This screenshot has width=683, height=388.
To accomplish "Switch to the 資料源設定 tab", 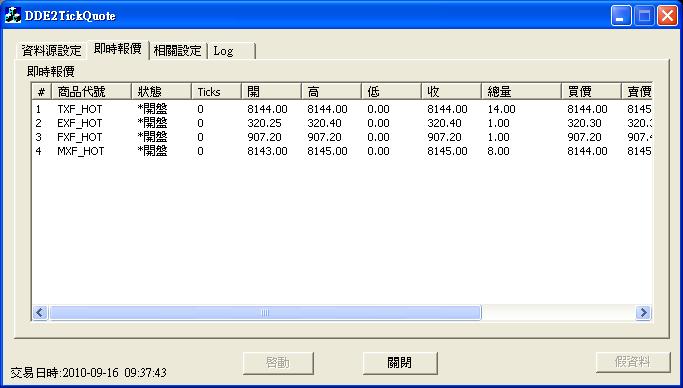I will (x=51, y=51).
